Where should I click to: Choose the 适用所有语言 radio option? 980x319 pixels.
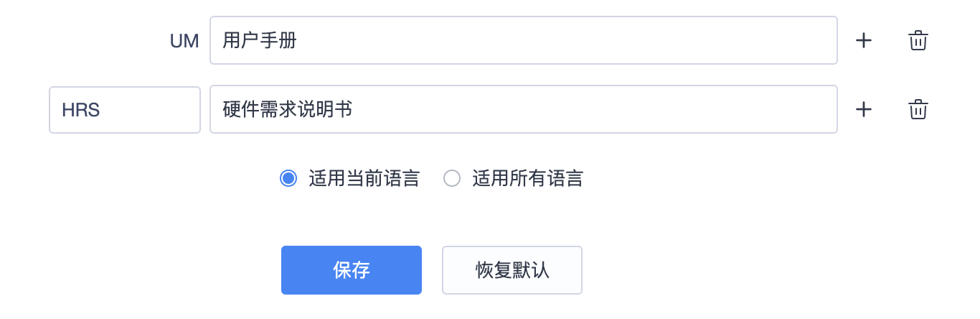click(452, 178)
